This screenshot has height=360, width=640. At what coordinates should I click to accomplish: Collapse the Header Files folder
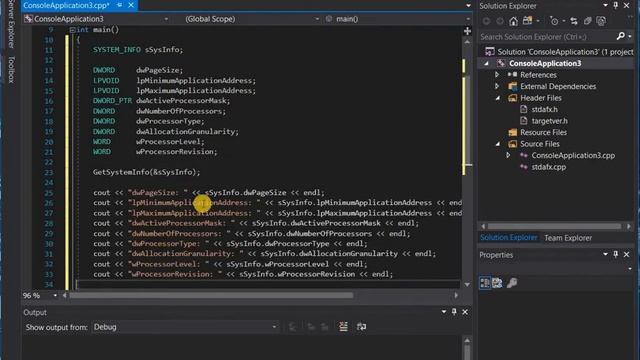[x=498, y=98]
